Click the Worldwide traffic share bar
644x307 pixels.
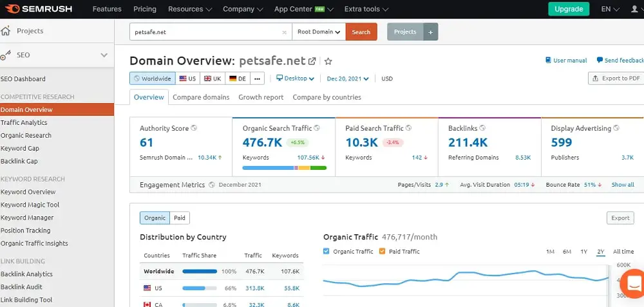pyautogui.click(x=200, y=272)
